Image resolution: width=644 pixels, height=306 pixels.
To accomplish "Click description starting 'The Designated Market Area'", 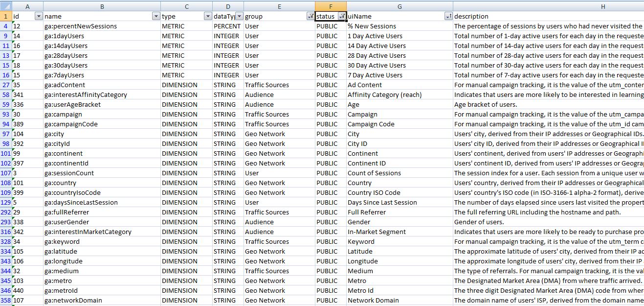I will pos(549,281).
